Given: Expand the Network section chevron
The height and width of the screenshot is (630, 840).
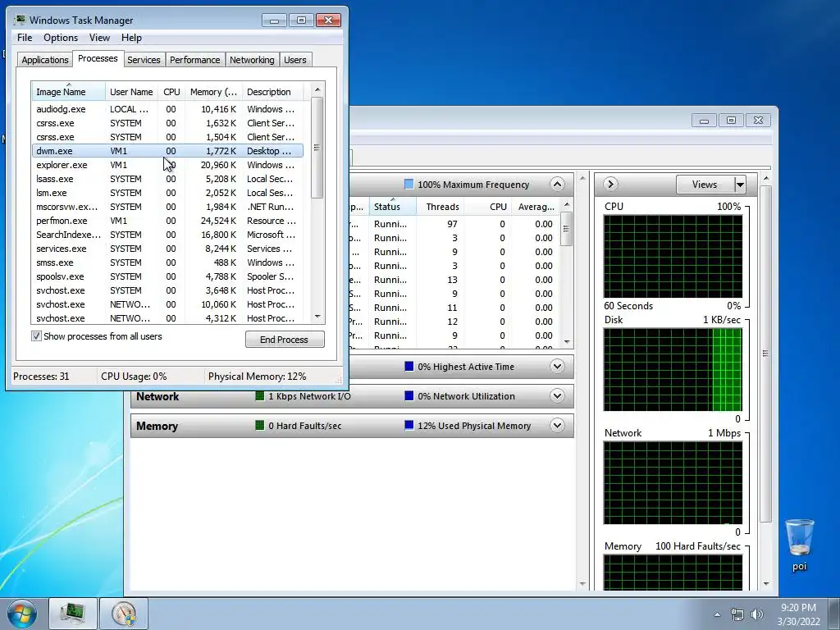Looking at the screenshot, I should coord(557,396).
